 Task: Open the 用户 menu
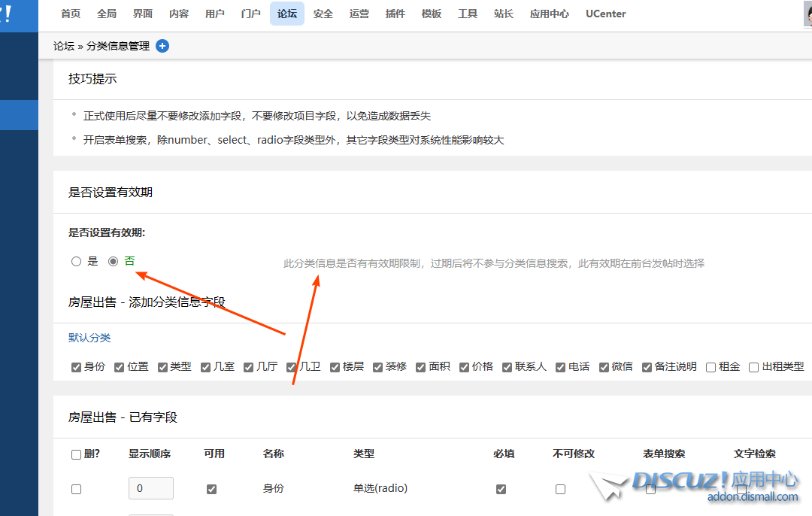point(215,14)
